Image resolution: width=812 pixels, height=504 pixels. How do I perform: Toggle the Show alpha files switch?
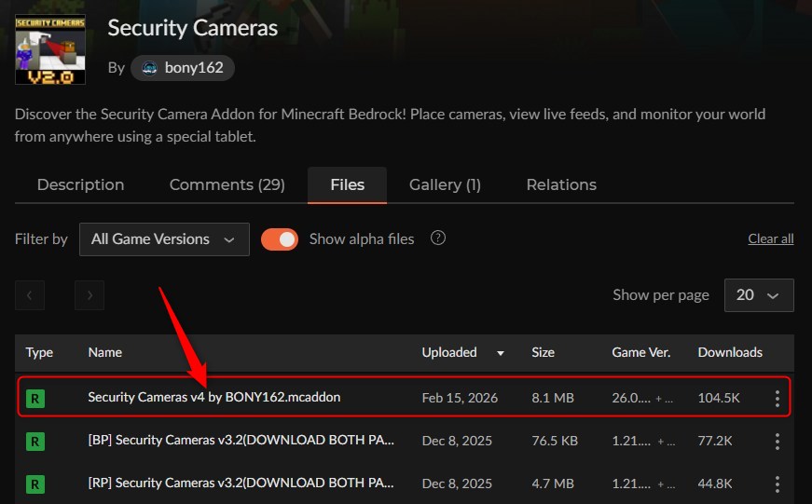click(x=280, y=239)
